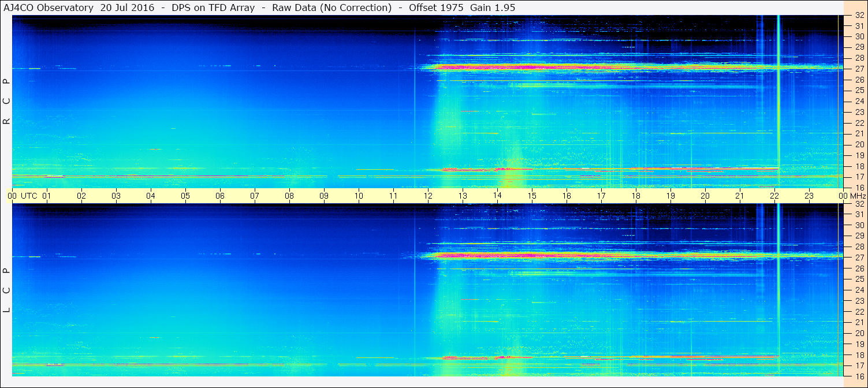Select the 17 hour marker on the UTC time axis

tap(601, 196)
